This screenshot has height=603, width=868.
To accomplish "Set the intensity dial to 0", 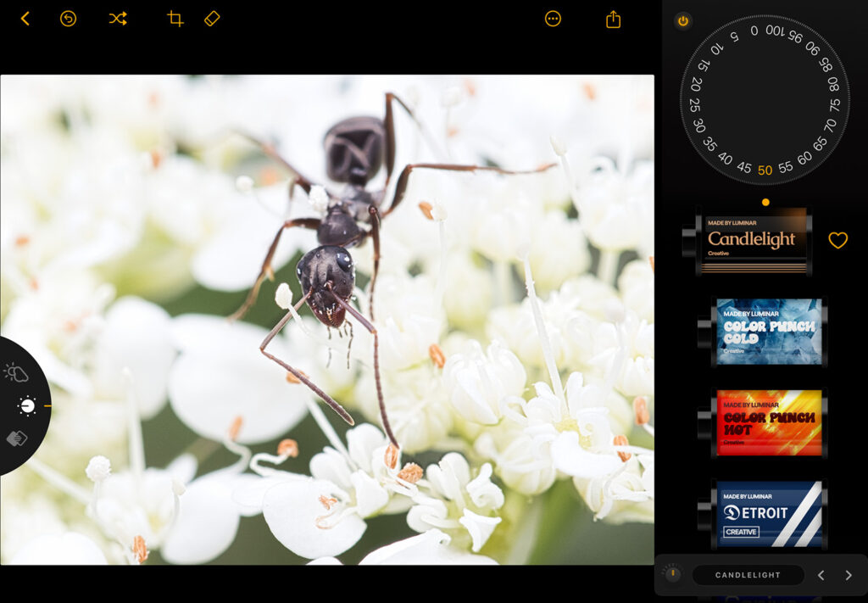I will tap(754, 31).
